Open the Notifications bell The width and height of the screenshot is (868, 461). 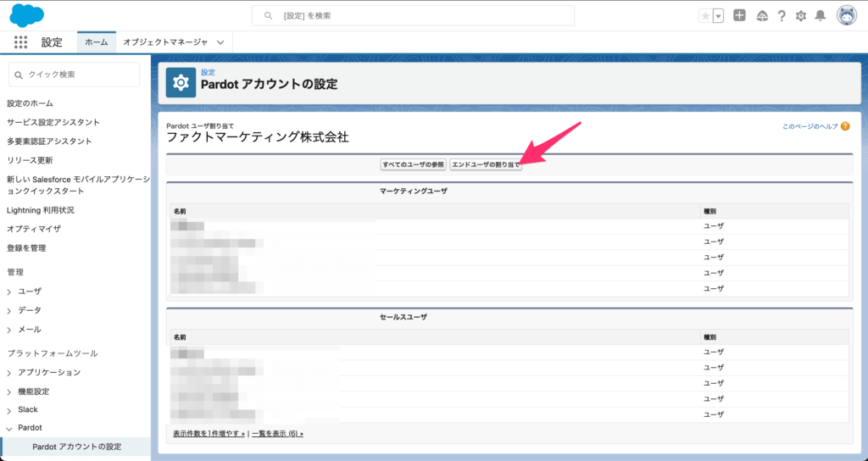click(821, 15)
